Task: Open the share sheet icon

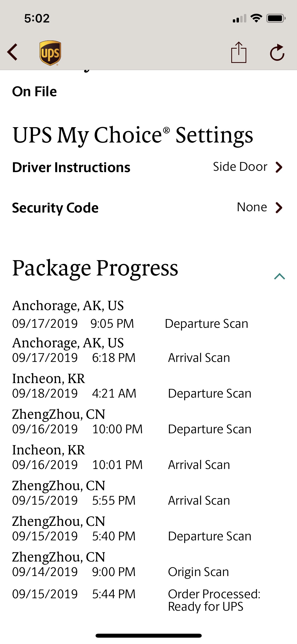Action: (239, 52)
